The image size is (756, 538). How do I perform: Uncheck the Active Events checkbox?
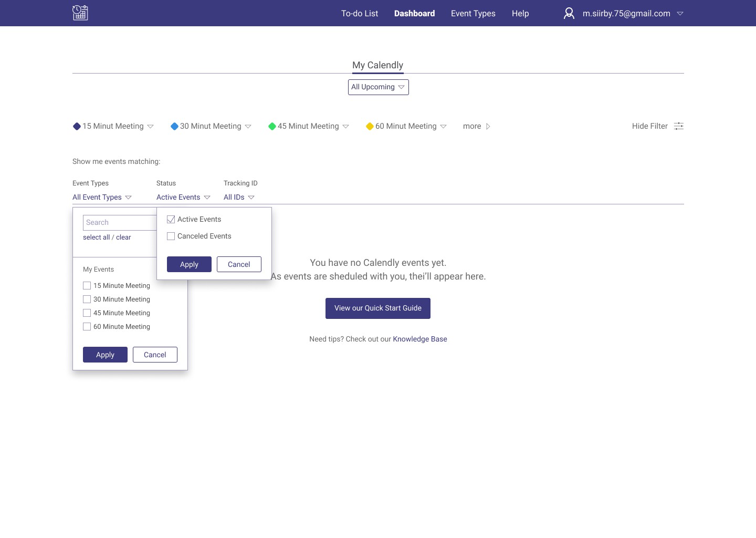point(171,220)
